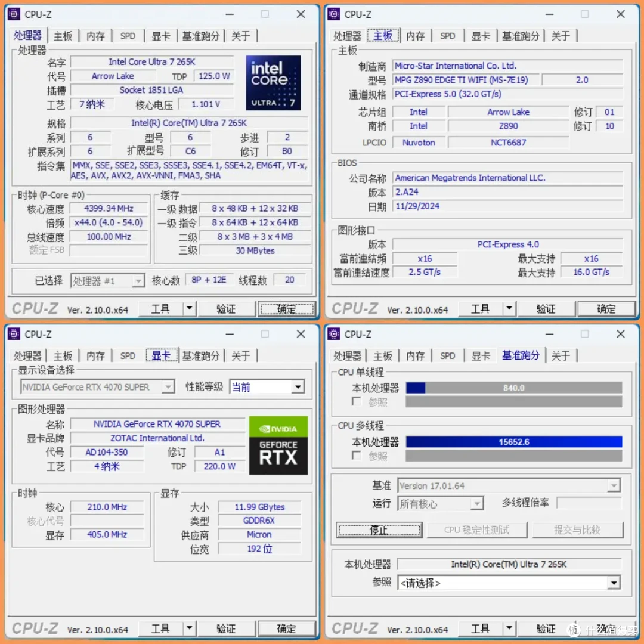The width and height of the screenshot is (644, 644).
Task: Open 显卡 tab in mainboard window
Action: click(481, 36)
